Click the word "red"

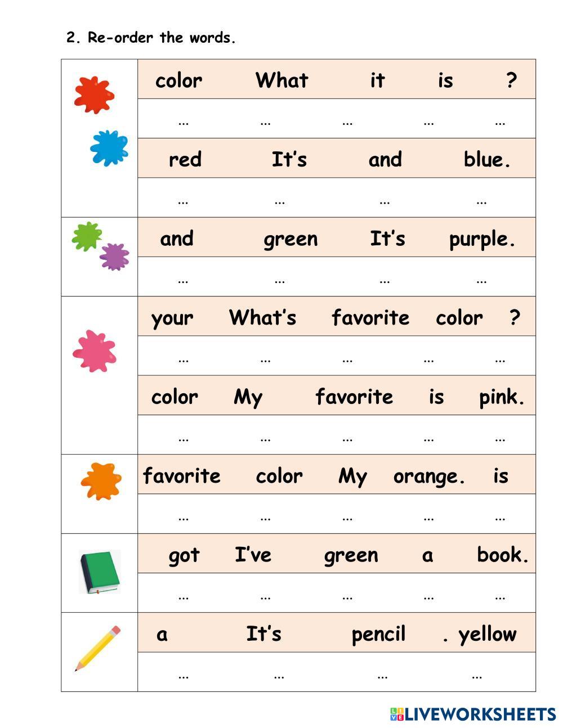pyautogui.click(x=185, y=159)
